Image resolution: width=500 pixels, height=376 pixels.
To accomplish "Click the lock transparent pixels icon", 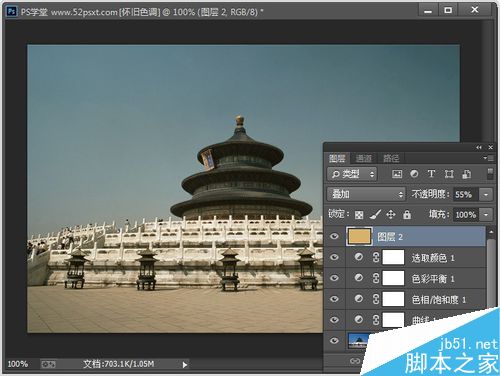I will [359, 215].
